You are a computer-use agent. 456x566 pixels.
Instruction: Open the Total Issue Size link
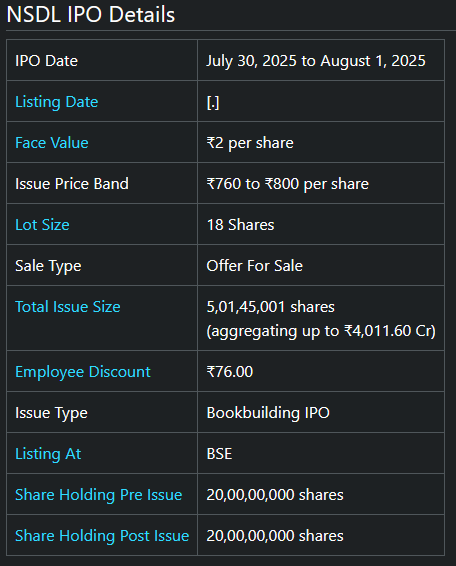68,307
